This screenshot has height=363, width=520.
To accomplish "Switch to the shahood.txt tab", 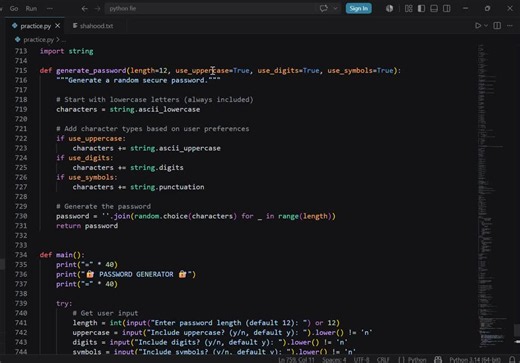I will (x=93, y=26).
